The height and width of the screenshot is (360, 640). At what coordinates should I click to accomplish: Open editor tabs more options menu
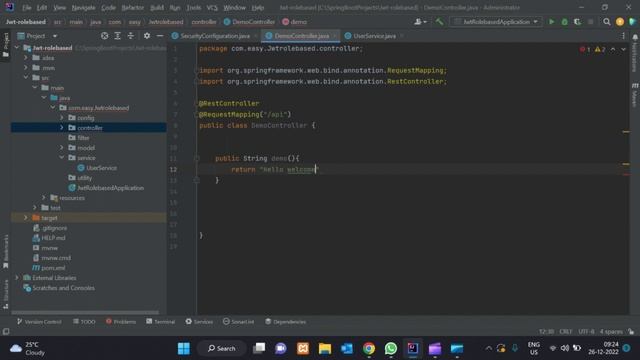coord(623,36)
